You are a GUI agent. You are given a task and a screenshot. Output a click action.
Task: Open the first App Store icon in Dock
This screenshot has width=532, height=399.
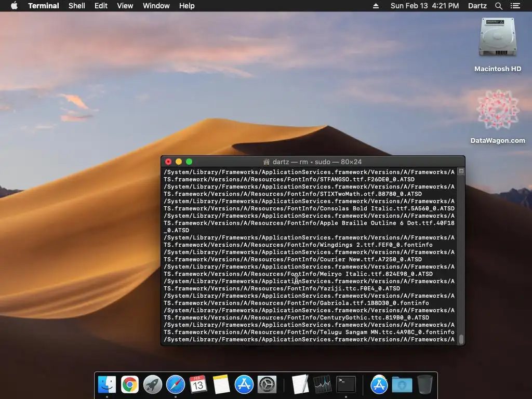[244, 384]
